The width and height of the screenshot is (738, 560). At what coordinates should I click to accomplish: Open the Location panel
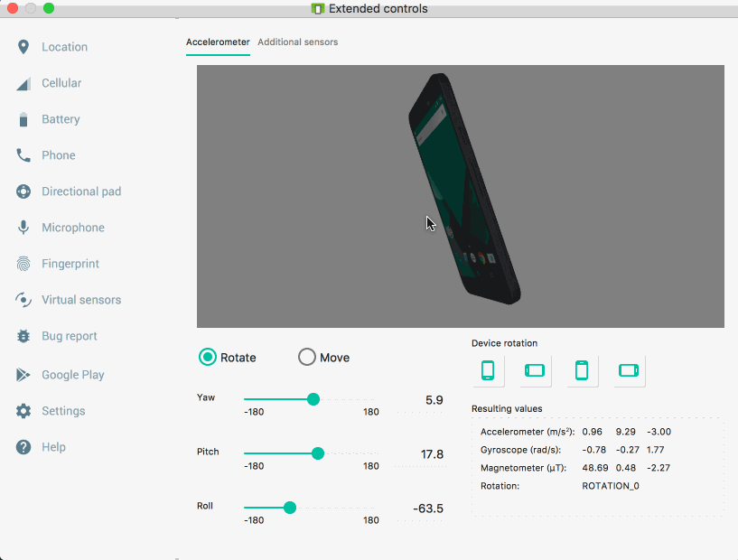65,47
